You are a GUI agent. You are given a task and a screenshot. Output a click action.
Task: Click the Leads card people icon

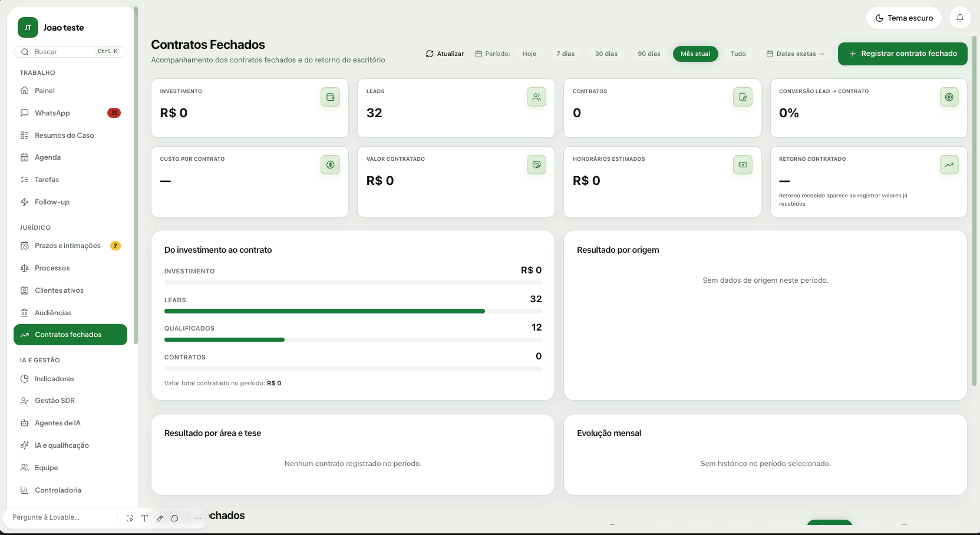pyautogui.click(x=536, y=97)
